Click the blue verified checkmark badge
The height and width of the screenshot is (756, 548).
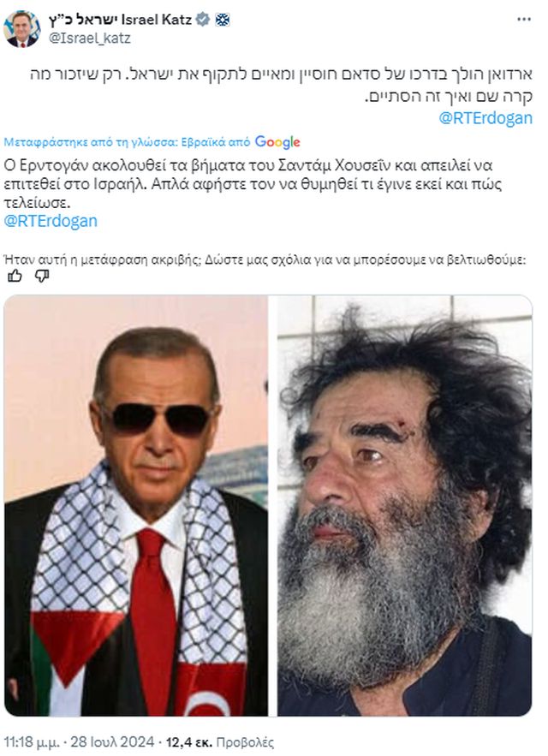[x=204, y=20]
